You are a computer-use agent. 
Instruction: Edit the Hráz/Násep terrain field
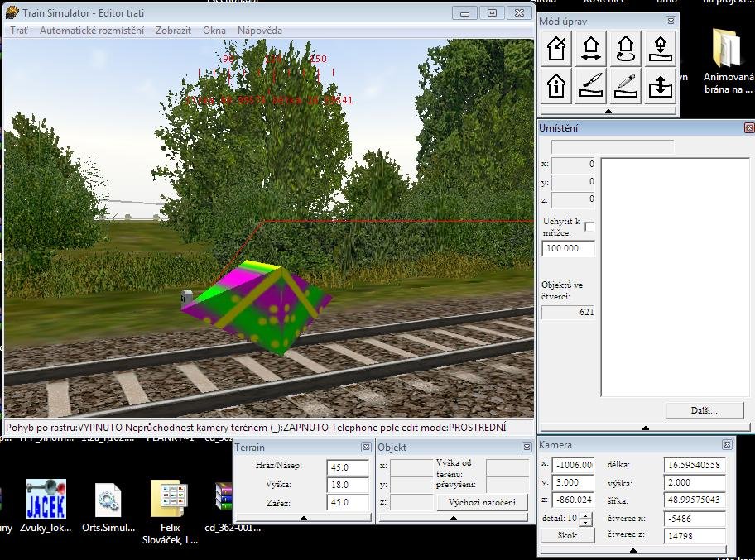348,467
